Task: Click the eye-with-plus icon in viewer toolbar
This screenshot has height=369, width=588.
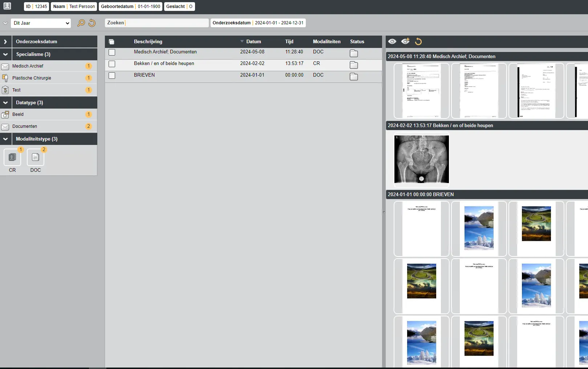Action: [405, 41]
